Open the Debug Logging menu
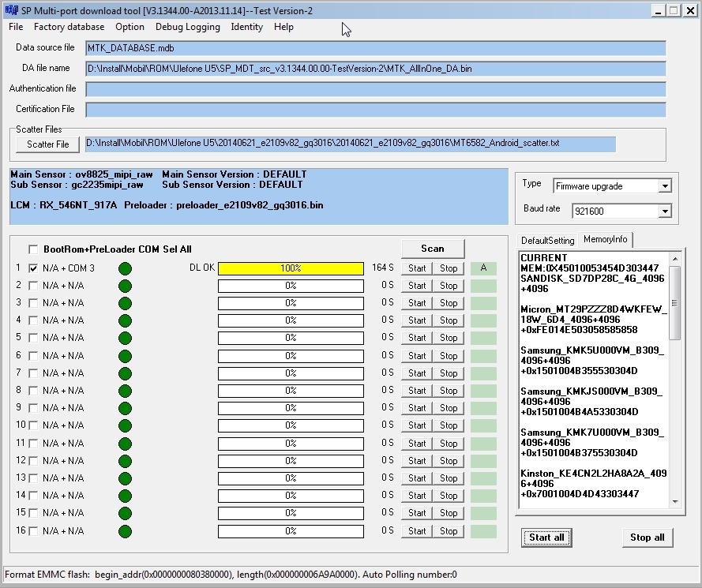 click(187, 27)
